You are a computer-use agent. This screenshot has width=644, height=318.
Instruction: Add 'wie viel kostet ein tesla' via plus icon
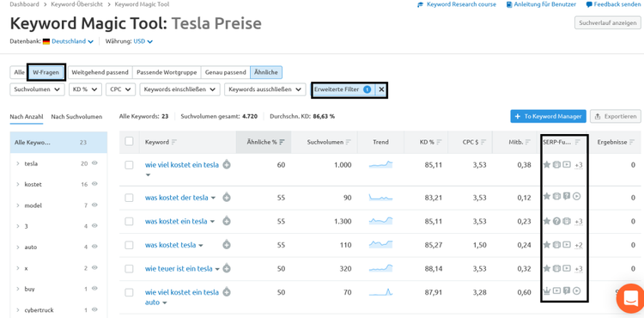pos(227,165)
